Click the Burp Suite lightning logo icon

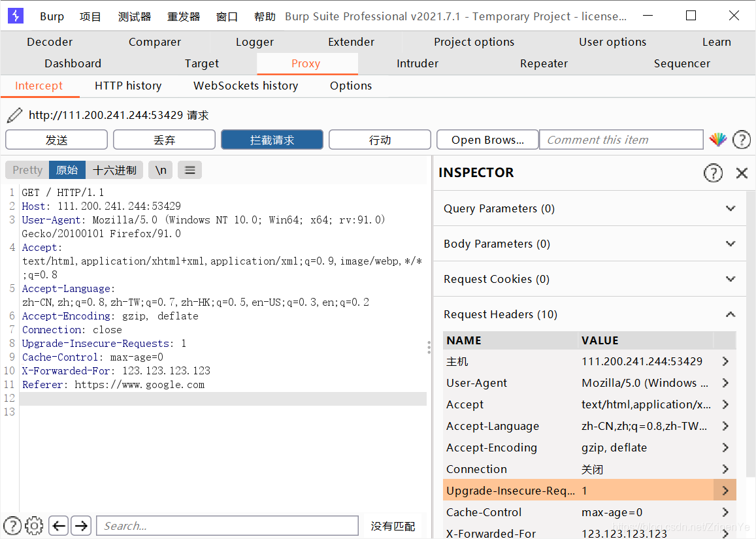click(16, 16)
